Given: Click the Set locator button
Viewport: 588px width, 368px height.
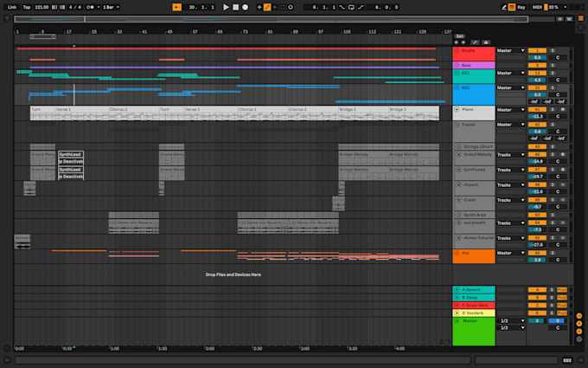Looking at the screenshot, I should [460, 36].
